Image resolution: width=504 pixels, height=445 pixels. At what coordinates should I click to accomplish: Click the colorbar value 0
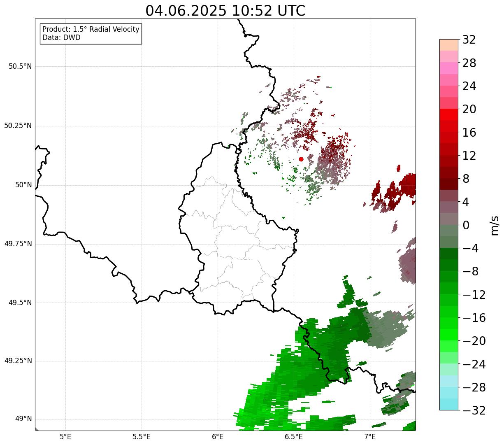tap(466, 225)
